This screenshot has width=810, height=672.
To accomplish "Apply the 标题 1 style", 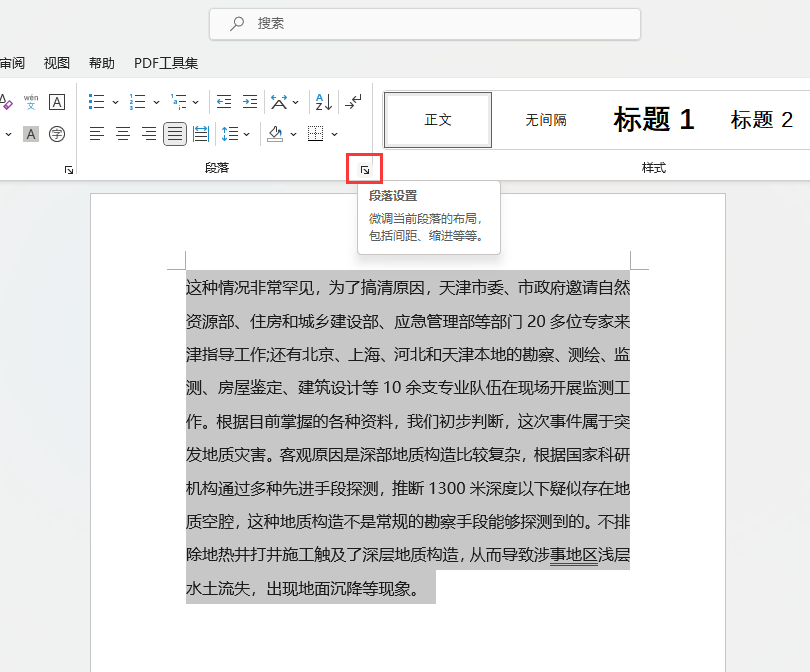I will click(x=653, y=120).
